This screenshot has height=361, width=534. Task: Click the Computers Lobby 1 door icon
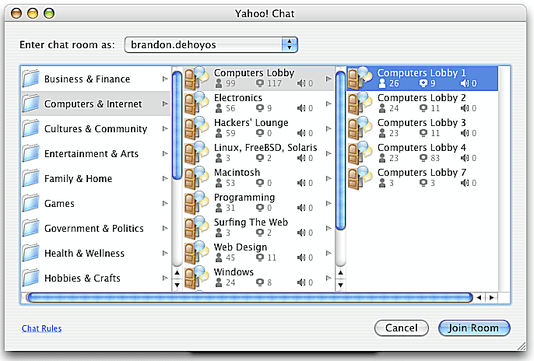[360, 78]
